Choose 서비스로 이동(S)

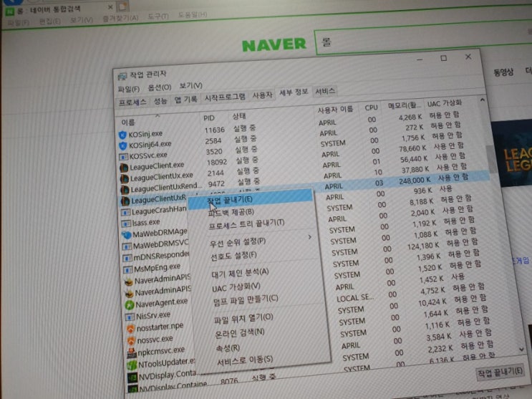click(245, 361)
